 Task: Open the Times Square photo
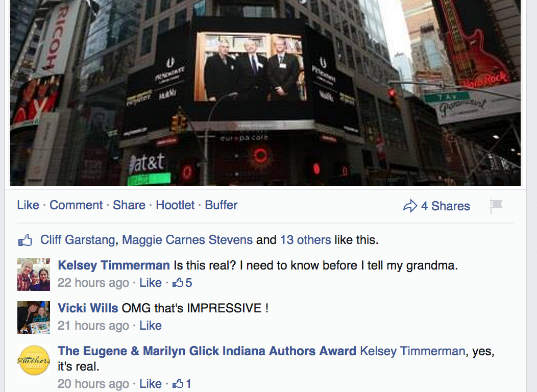point(265,93)
